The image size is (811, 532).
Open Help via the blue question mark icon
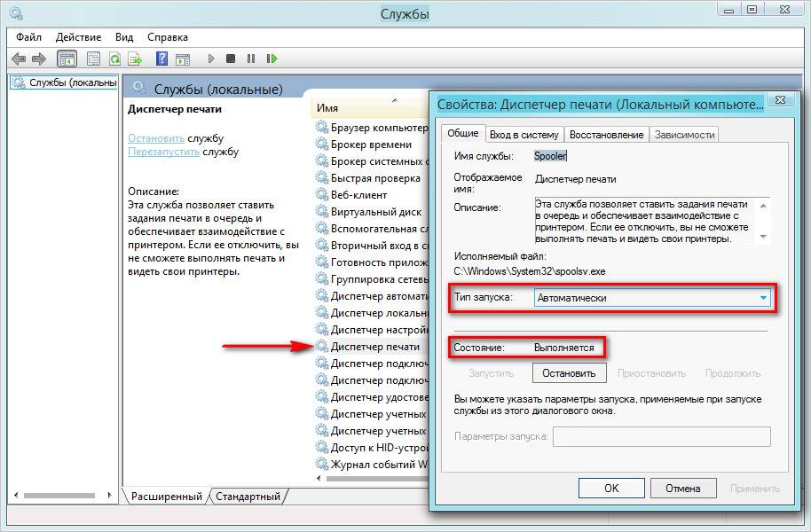click(x=161, y=59)
